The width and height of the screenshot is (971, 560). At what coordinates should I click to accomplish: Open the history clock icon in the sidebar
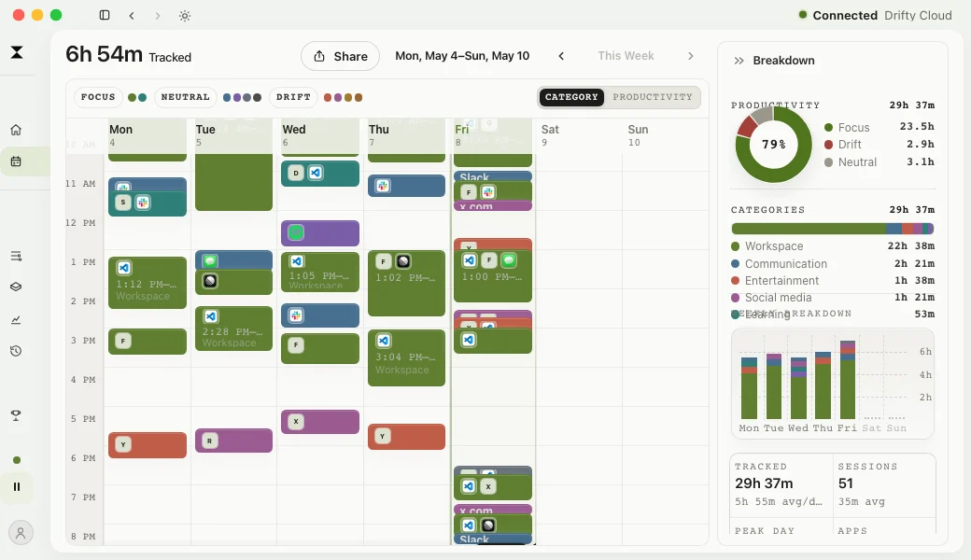point(16,351)
